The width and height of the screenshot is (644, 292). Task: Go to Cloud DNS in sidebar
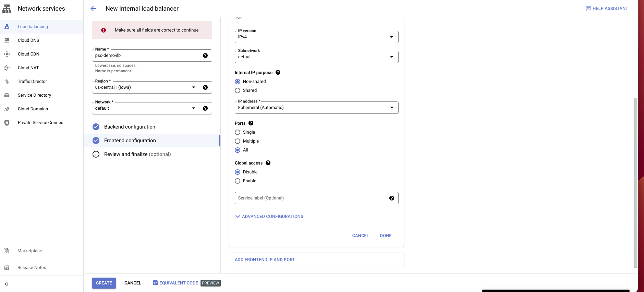click(28, 40)
